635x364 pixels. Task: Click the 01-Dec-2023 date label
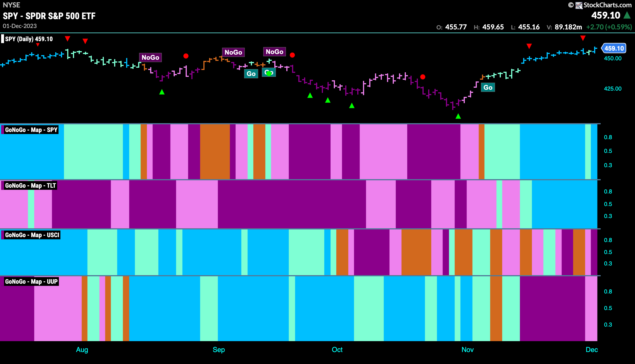pos(20,26)
